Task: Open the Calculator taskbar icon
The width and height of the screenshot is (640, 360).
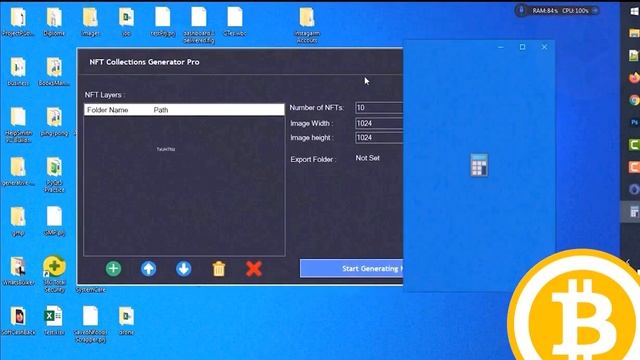Action: coord(634,211)
